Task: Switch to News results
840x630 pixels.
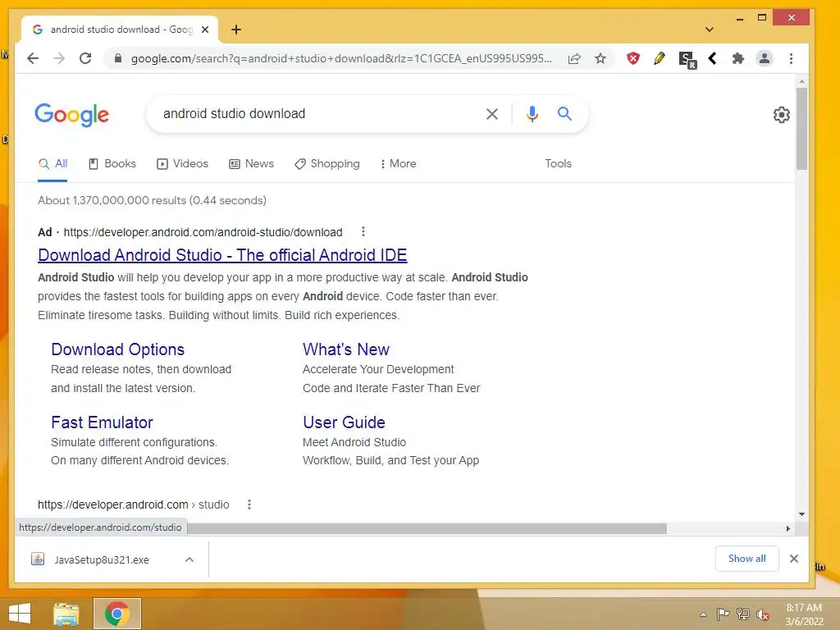Action: pyautogui.click(x=251, y=163)
